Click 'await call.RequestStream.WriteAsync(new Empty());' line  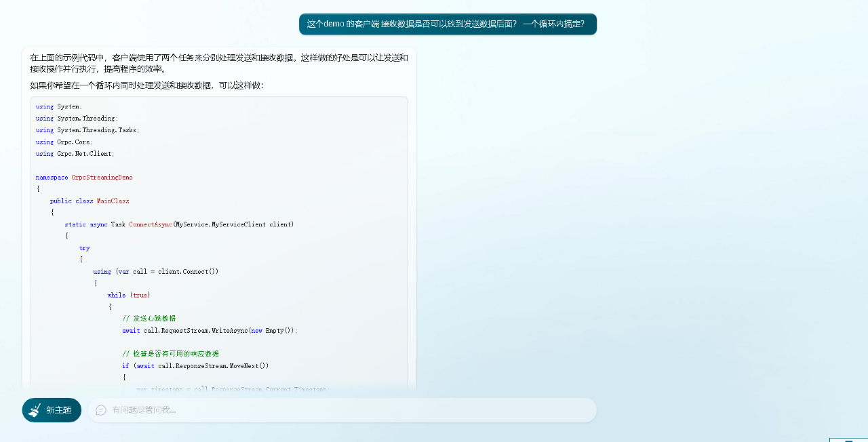[210, 330]
